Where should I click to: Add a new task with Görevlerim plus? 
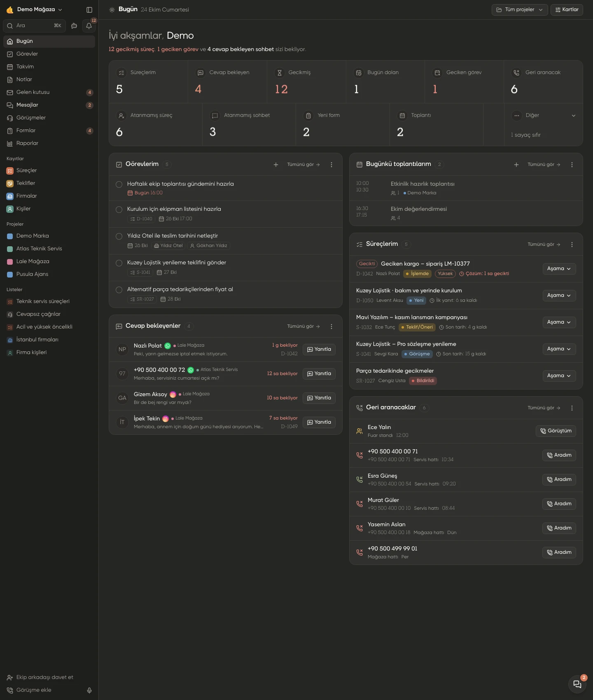(x=276, y=165)
